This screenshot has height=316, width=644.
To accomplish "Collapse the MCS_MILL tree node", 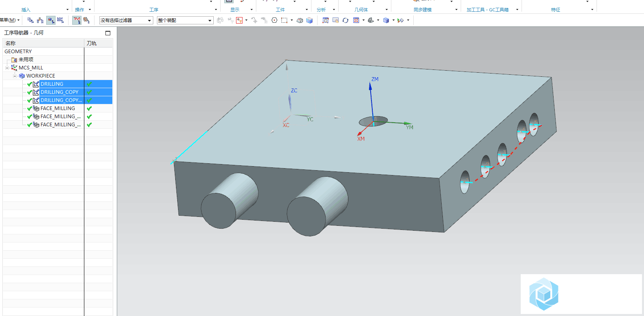I will pyautogui.click(x=7, y=68).
